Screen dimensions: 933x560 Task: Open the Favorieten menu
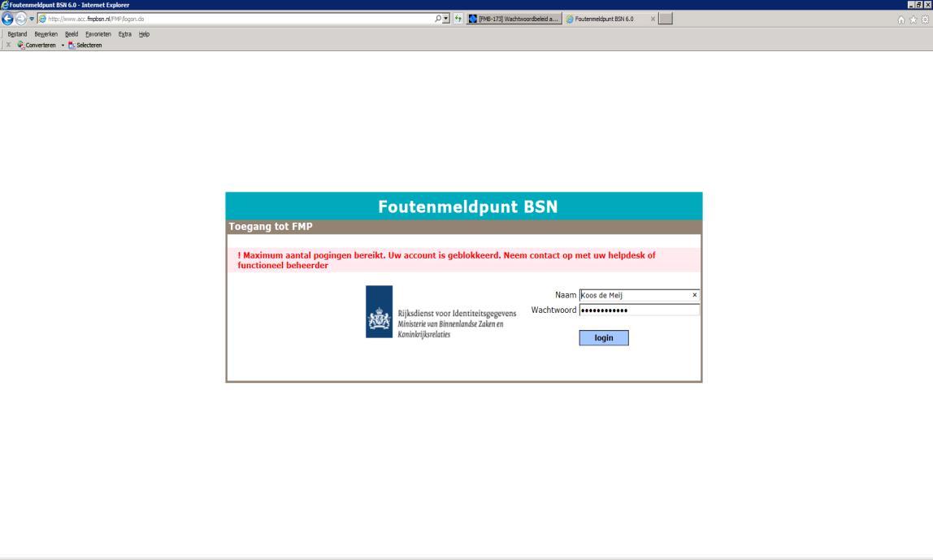[x=98, y=34]
